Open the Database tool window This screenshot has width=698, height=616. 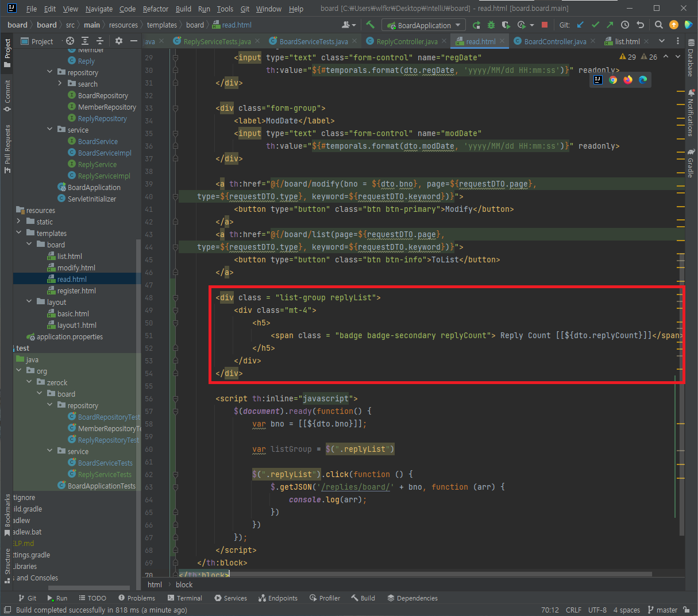pyautogui.click(x=691, y=57)
